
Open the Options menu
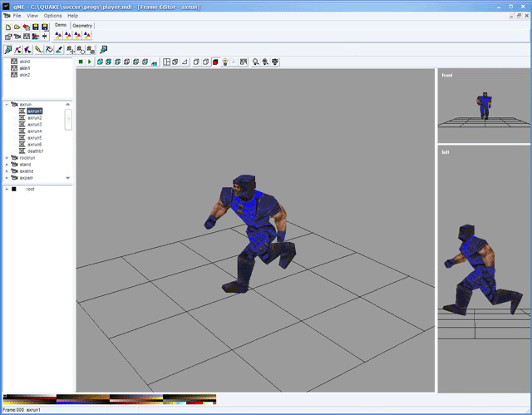click(52, 16)
